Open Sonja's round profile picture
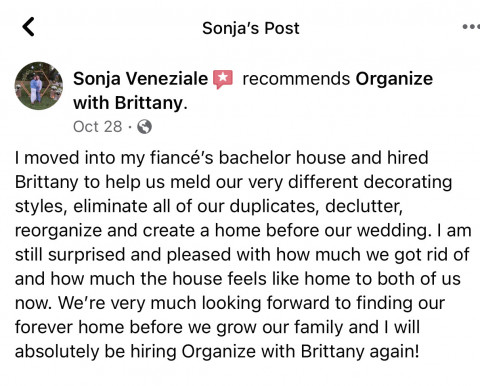Screen dimensions: 480x386 (39, 86)
